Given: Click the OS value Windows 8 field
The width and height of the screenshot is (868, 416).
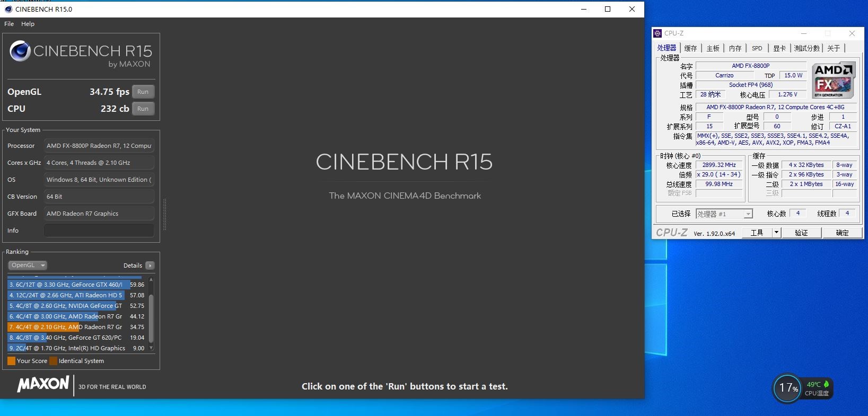Looking at the screenshot, I should 99,180.
